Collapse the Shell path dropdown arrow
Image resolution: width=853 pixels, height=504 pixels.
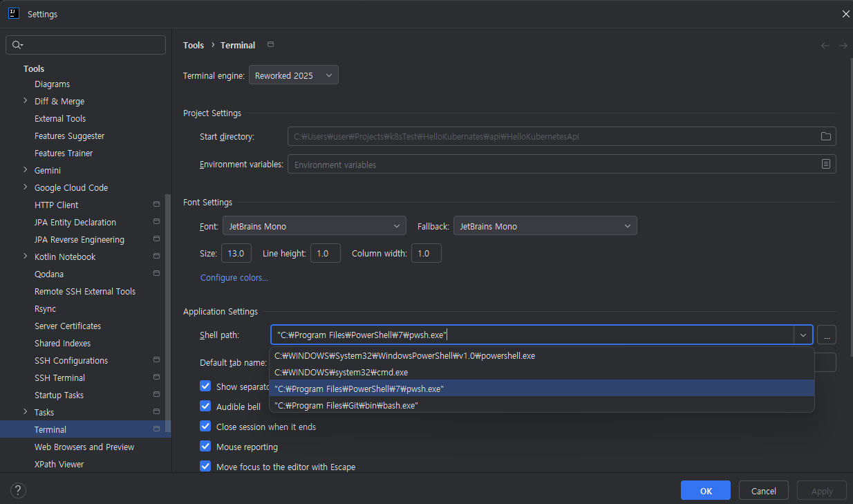coord(803,335)
